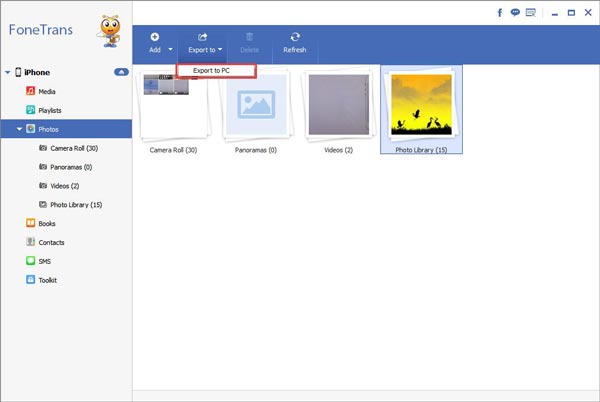Click the FoneTrans bee mascot logo
This screenshot has width=600, height=402.
pos(109,31)
